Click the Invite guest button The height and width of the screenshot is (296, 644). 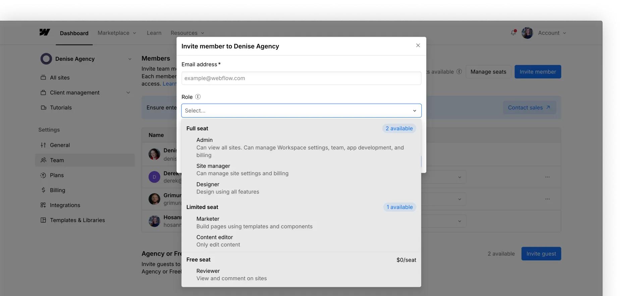[541, 254]
